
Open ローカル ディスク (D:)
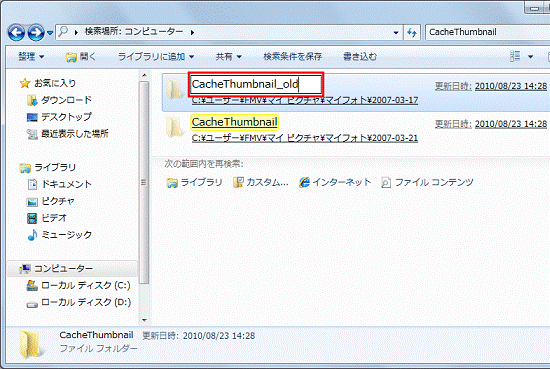click(86, 302)
